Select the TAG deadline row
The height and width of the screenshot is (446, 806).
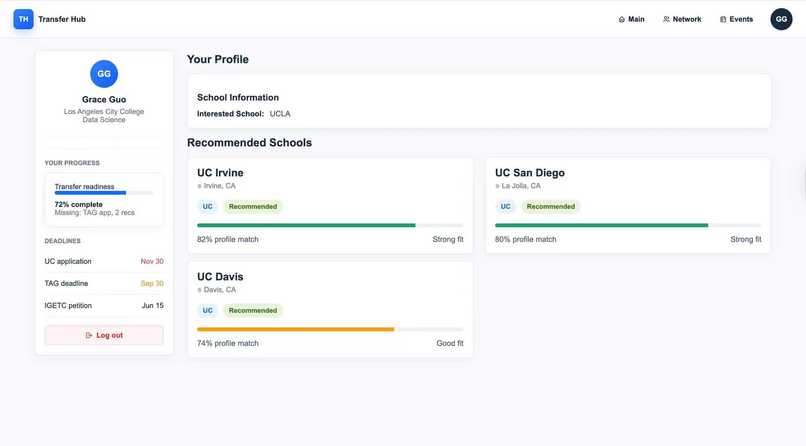click(104, 283)
